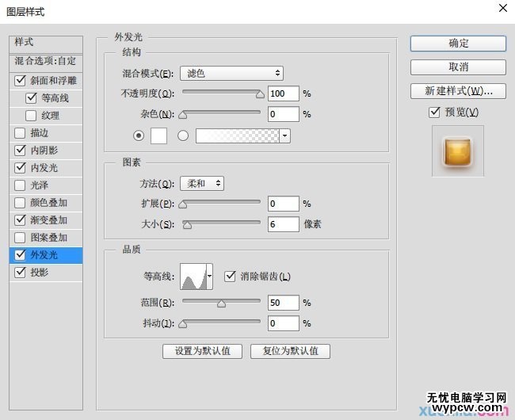This screenshot has height=420, width=515.
Task: Enable the 描边 checkbox
Action: pos(20,132)
